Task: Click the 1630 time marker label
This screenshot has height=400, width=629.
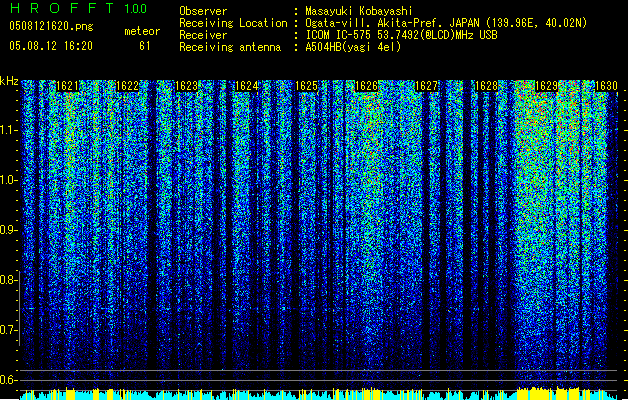Action: point(606,86)
